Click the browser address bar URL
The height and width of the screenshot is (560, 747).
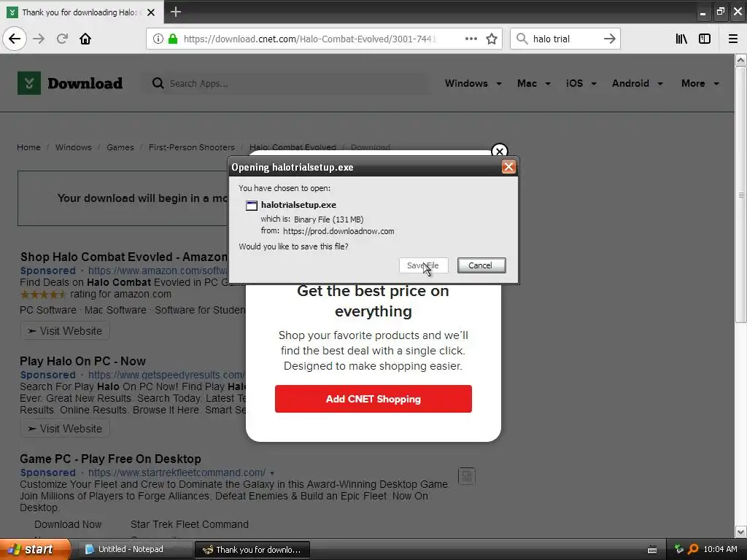(309, 39)
